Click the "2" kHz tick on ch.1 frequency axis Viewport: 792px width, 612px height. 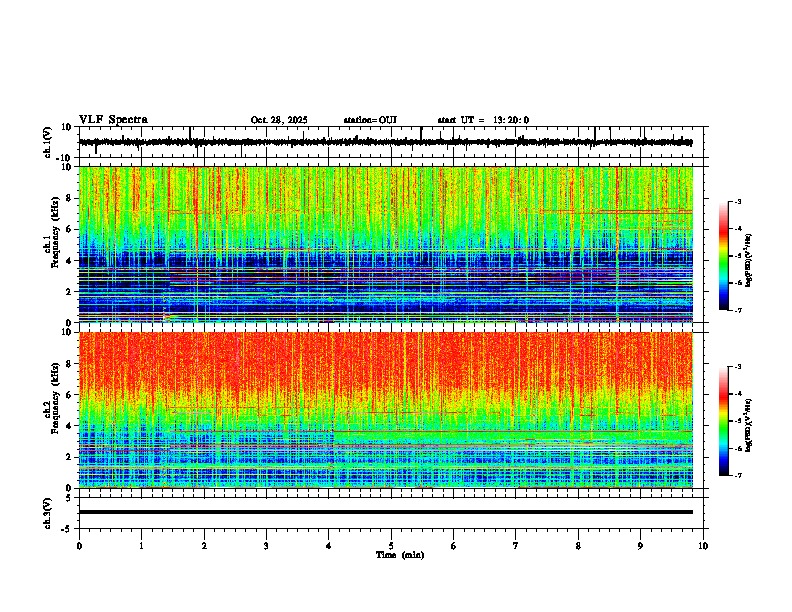(x=69, y=292)
